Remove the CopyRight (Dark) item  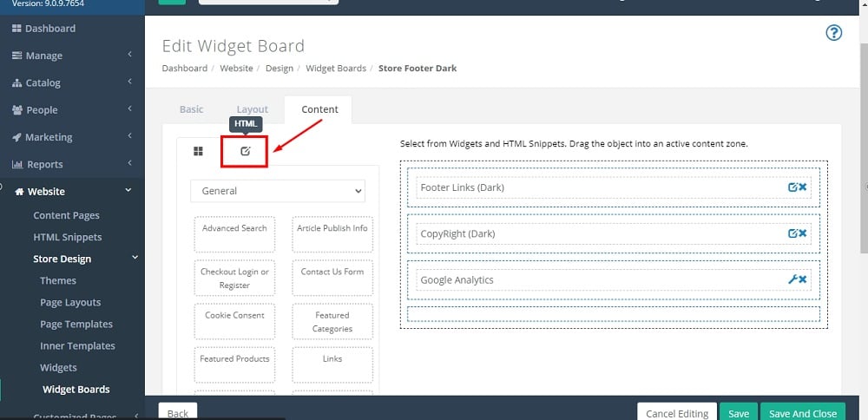[x=802, y=233]
